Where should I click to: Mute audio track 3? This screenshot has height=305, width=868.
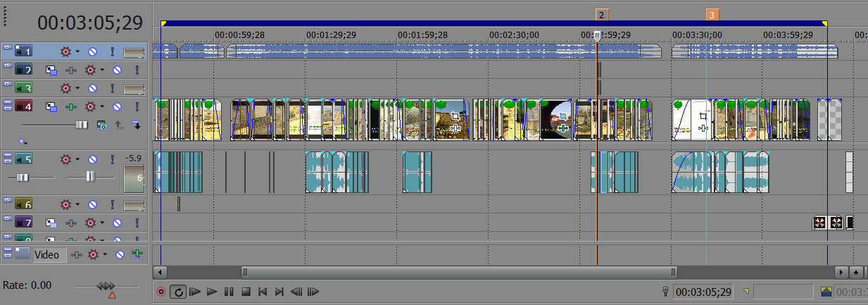pos(92,89)
